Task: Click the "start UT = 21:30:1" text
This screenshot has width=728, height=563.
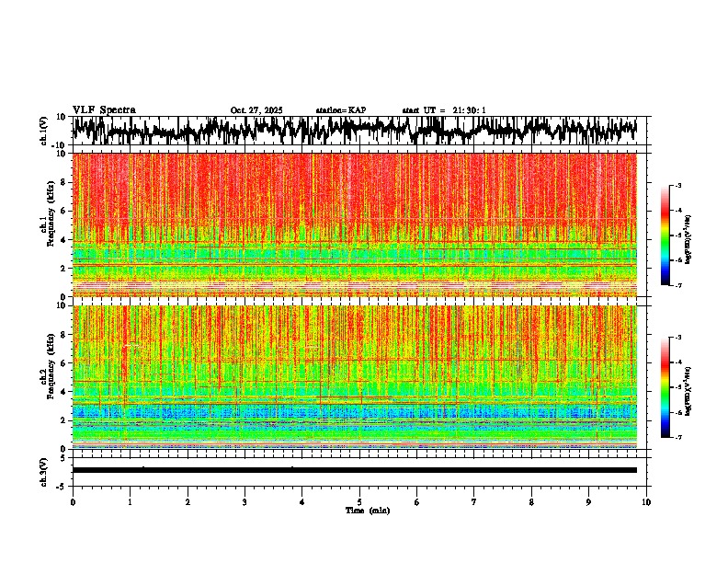Action: pyautogui.click(x=444, y=110)
